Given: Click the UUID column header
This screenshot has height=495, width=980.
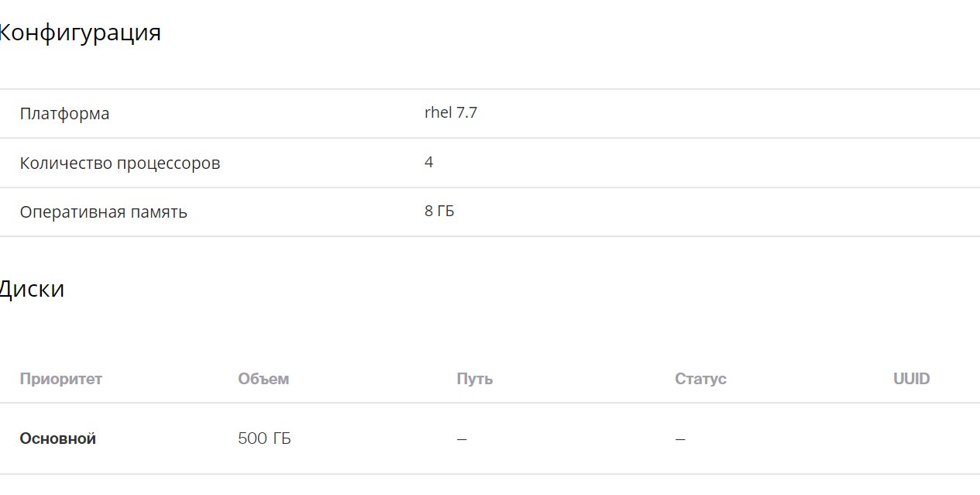Looking at the screenshot, I should pos(912,379).
